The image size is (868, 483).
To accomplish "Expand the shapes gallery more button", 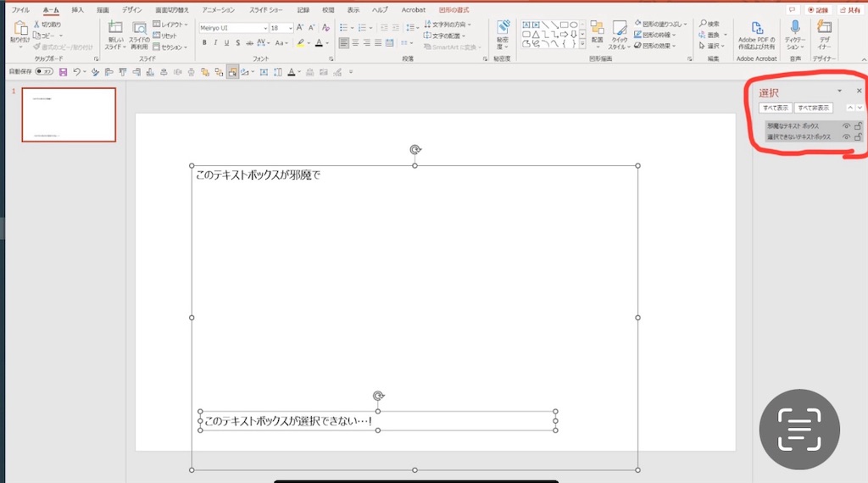I will 582,44.
